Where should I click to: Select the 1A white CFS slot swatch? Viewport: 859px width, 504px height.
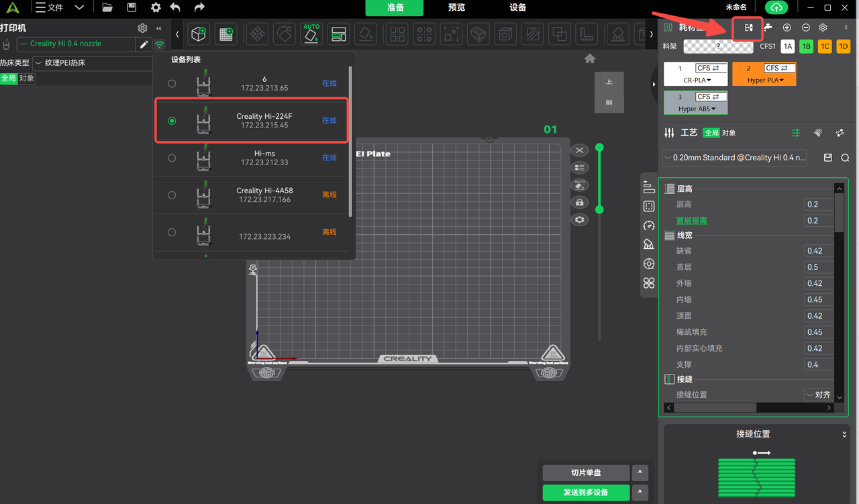[x=787, y=46]
